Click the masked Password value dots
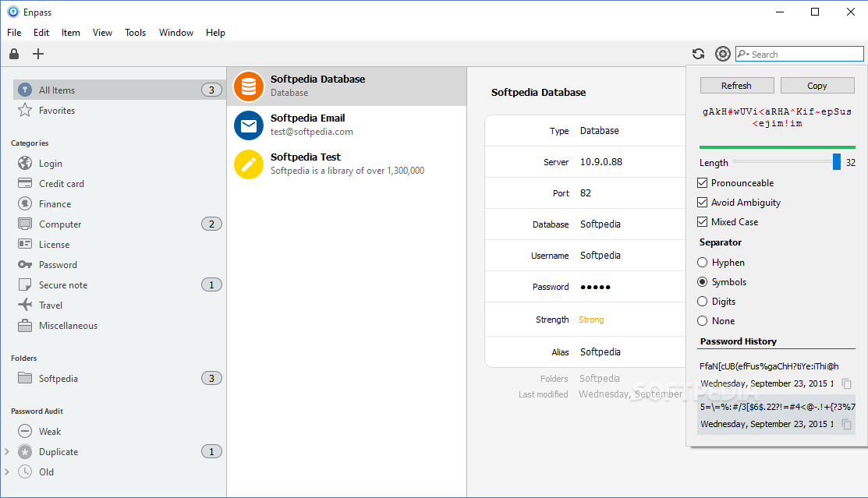The width and height of the screenshot is (868, 498). [595, 287]
